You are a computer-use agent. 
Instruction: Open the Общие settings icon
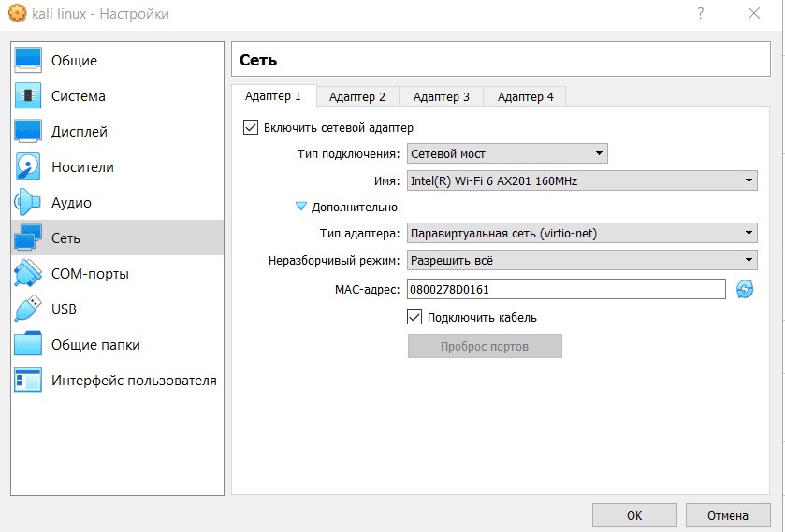[x=28, y=61]
